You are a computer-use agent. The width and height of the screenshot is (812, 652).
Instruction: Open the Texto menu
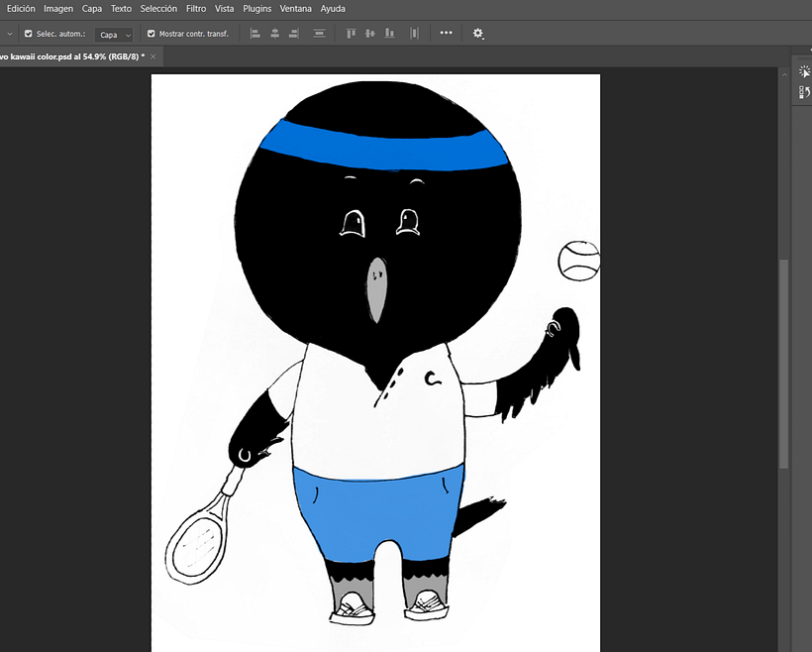coord(121,9)
